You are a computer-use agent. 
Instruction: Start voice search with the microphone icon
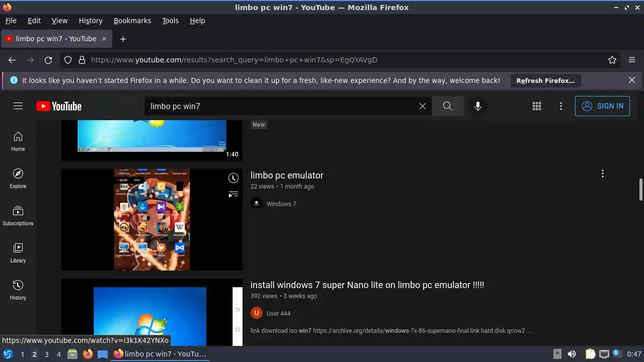[x=478, y=106]
